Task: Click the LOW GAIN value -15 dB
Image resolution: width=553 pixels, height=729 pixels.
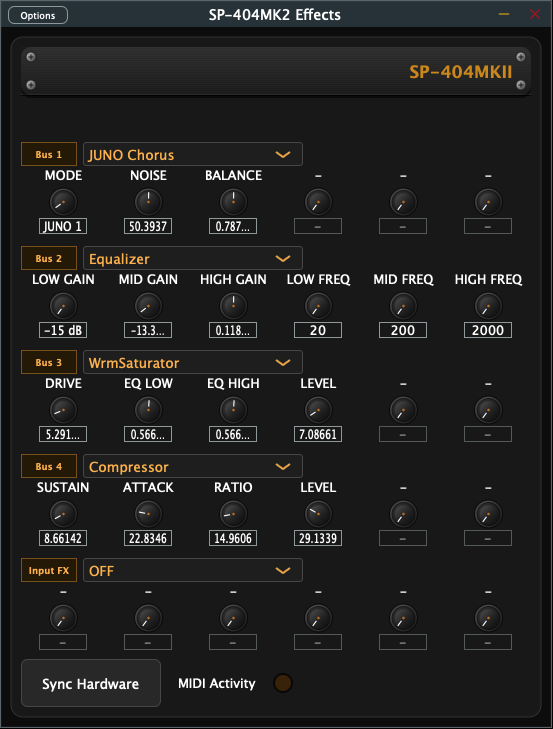Action: (63, 330)
